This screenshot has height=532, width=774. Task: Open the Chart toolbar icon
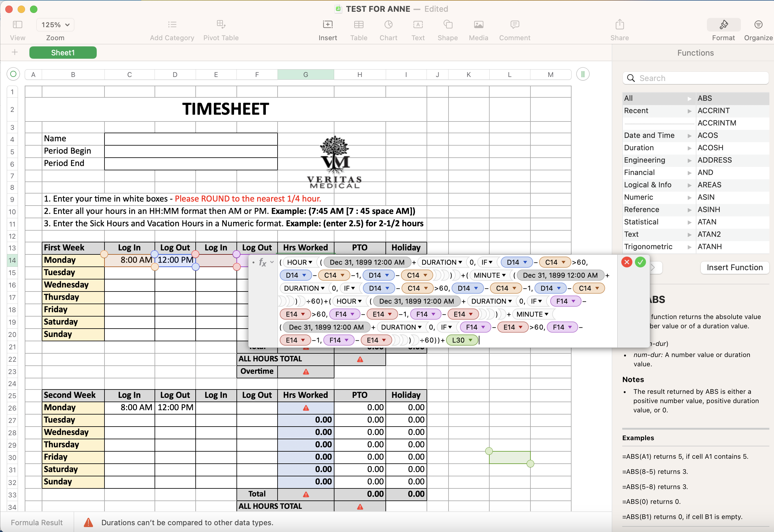(388, 25)
